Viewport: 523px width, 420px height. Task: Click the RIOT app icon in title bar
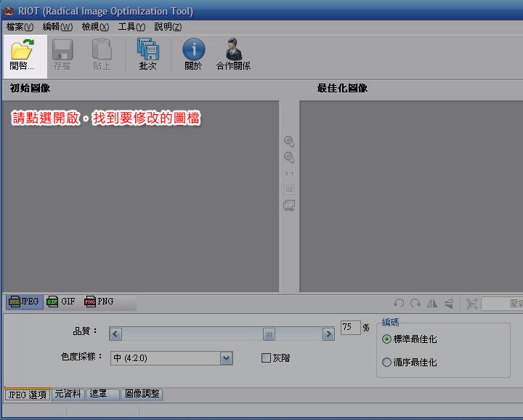click(9, 11)
